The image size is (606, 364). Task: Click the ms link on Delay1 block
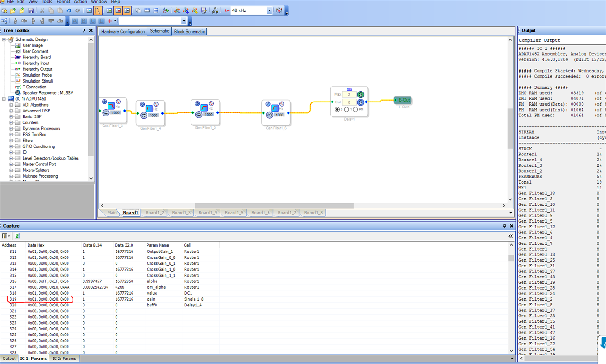[349, 89]
